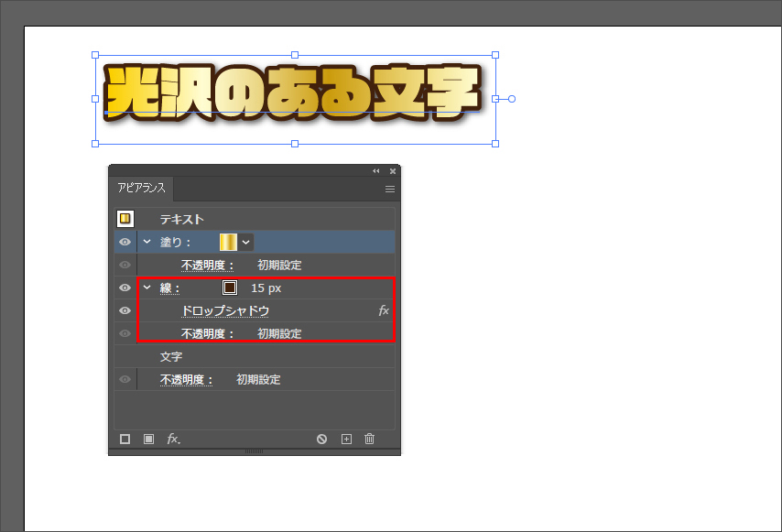782x532 pixels.
Task: Click the Appearance panel bottom resize grip
Action: coord(255,451)
